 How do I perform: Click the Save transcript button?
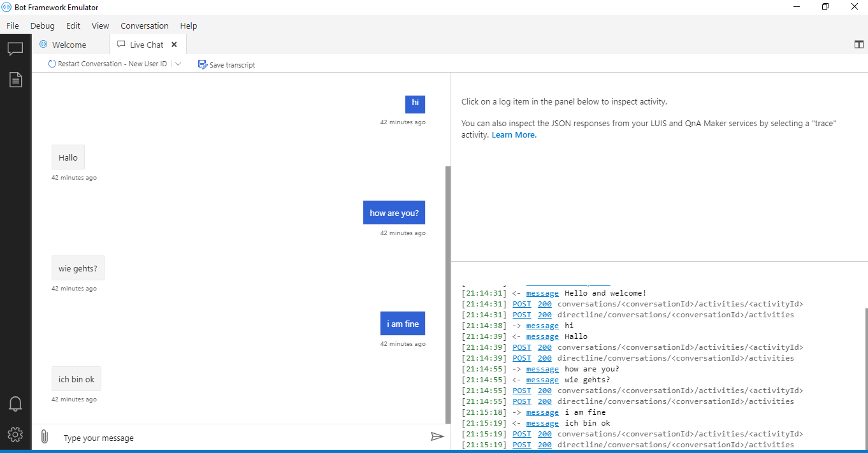coord(227,64)
